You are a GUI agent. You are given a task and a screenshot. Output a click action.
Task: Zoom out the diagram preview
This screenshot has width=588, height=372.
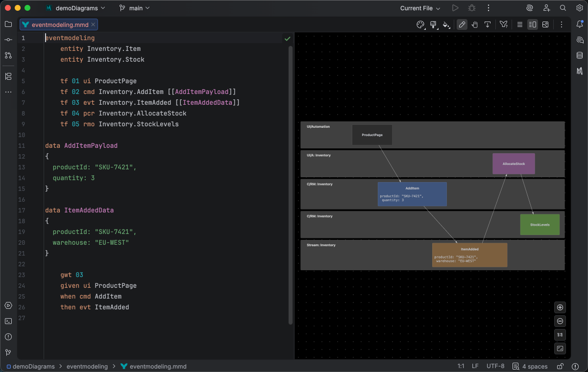[561, 321]
